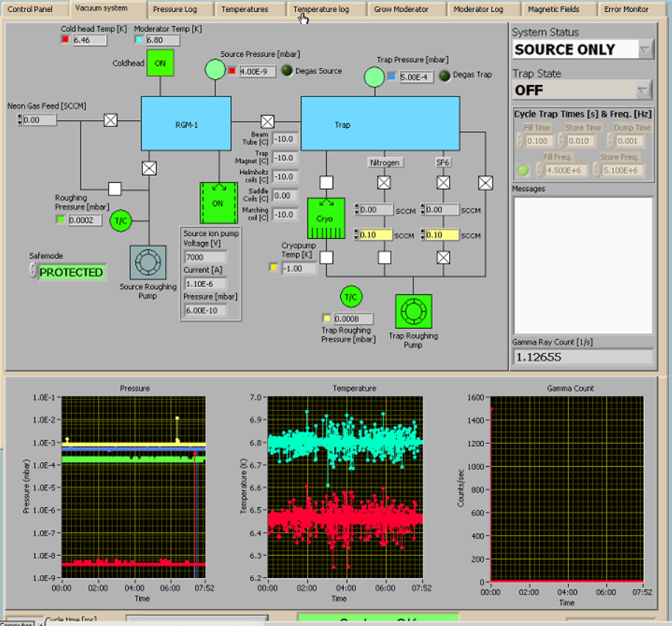Click the valve between RGM-1 and Trap

point(268,121)
